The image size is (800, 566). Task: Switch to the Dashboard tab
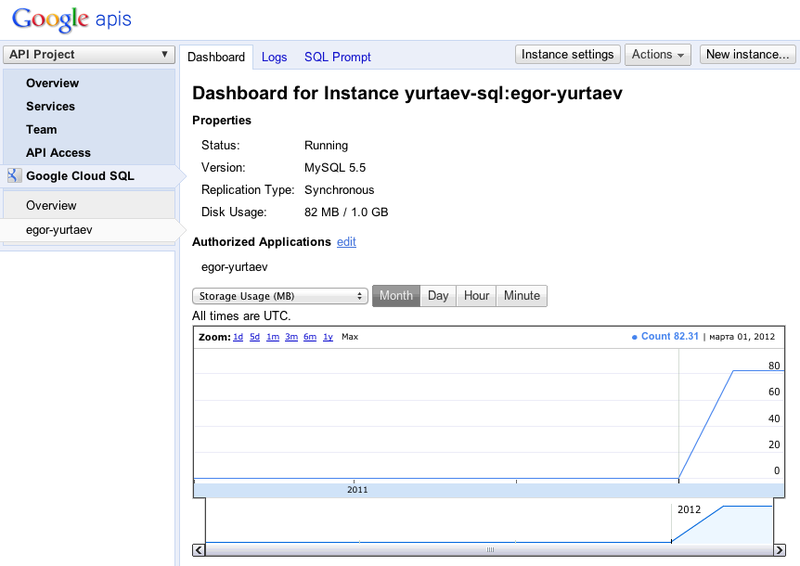pos(216,57)
